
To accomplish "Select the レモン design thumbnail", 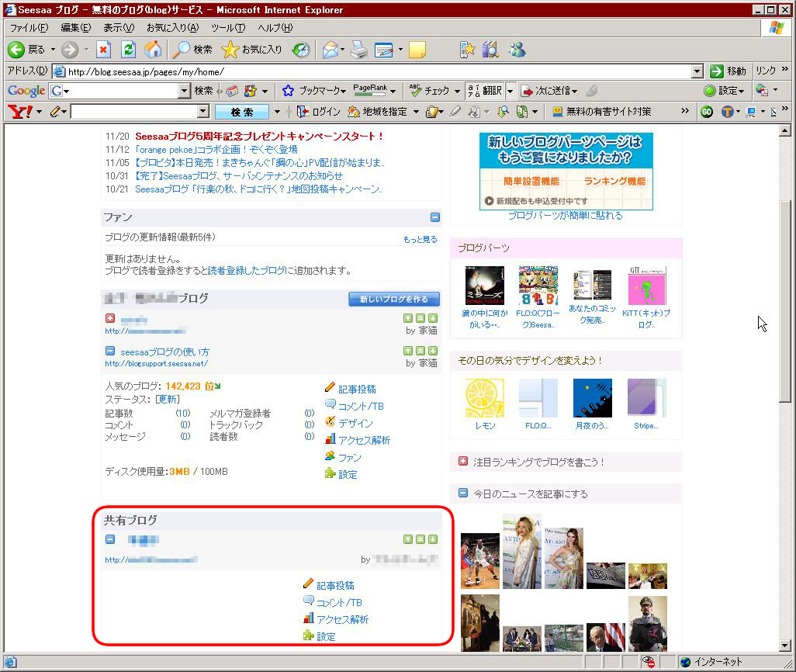I will [484, 399].
